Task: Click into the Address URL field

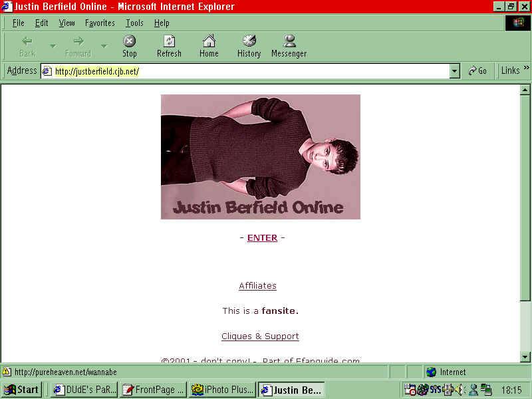Action: [251, 71]
